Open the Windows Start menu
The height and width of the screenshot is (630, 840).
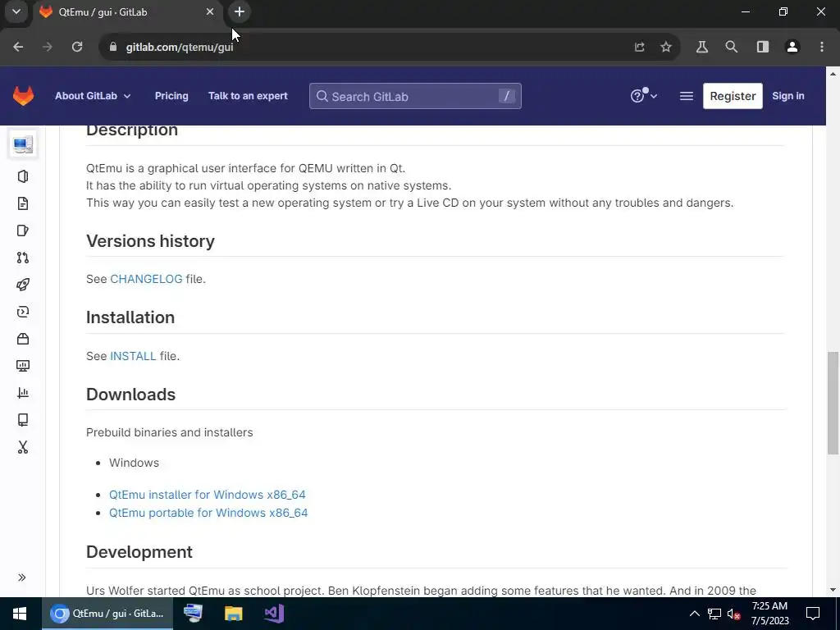[x=20, y=614]
